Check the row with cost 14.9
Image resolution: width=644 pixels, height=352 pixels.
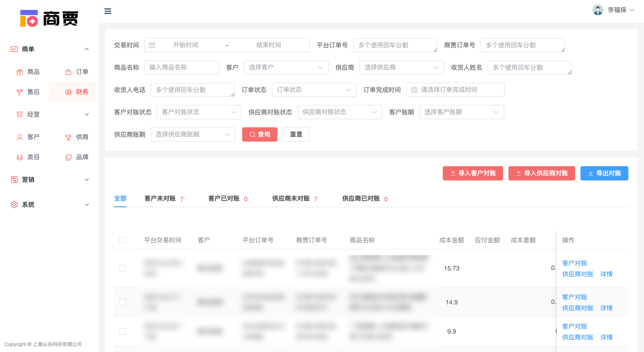click(x=123, y=302)
